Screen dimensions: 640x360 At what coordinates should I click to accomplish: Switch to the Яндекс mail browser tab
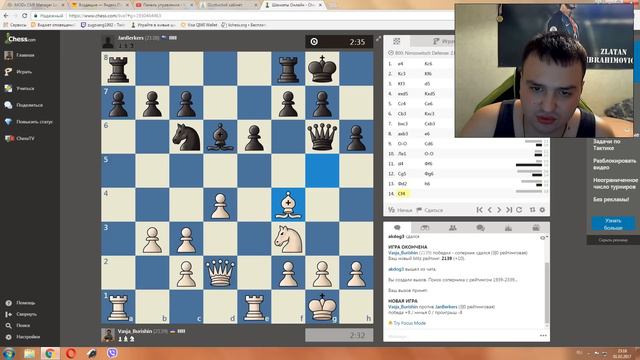click(x=99, y=5)
